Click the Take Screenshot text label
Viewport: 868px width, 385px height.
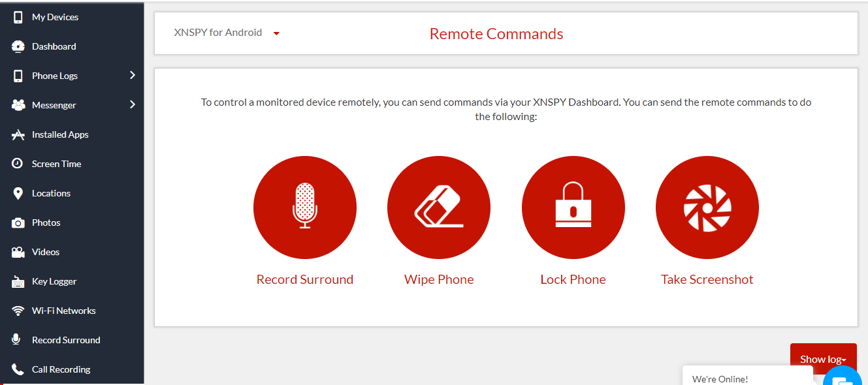[x=707, y=279]
